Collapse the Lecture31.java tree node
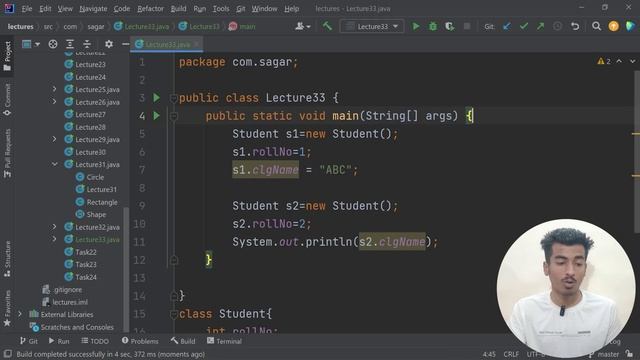Image resolution: width=640 pixels, height=360 pixels. [x=54, y=164]
